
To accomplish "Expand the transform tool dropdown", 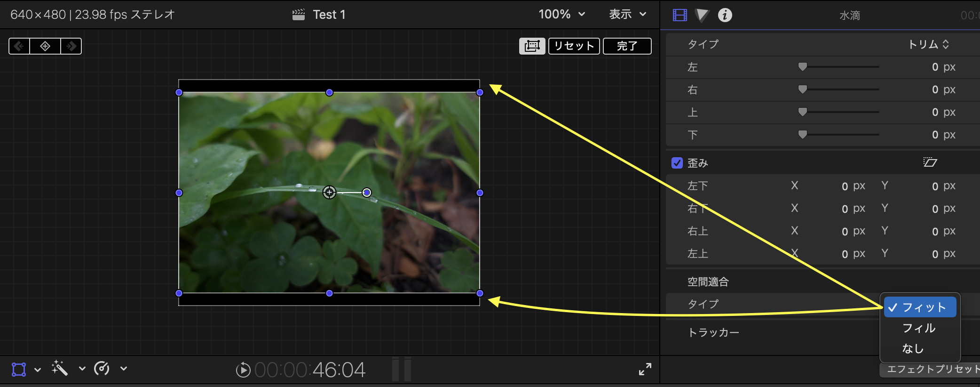I will 38,369.
